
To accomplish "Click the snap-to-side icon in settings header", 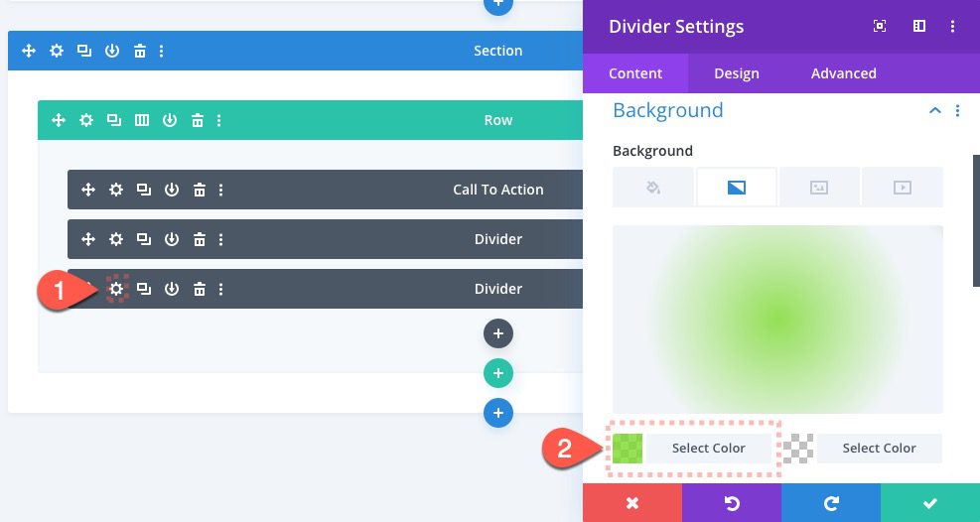I will tap(919, 27).
